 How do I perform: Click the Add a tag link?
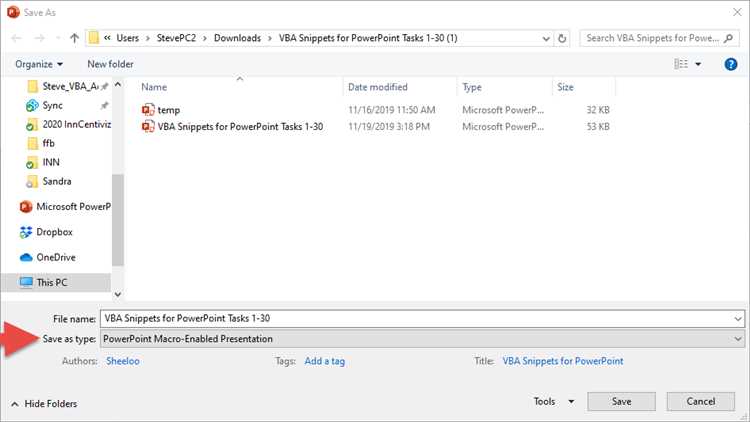pos(324,361)
